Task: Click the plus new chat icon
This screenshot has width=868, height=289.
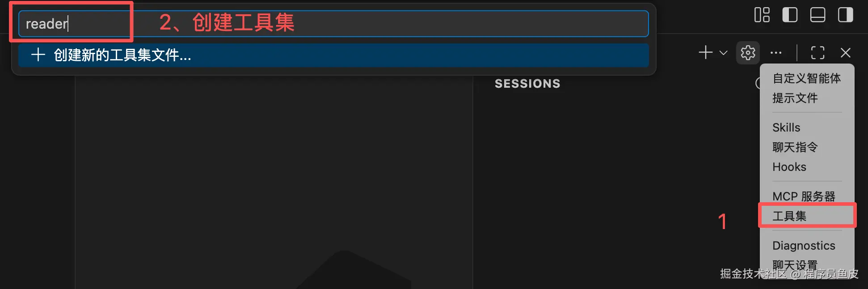Action: click(706, 52)
